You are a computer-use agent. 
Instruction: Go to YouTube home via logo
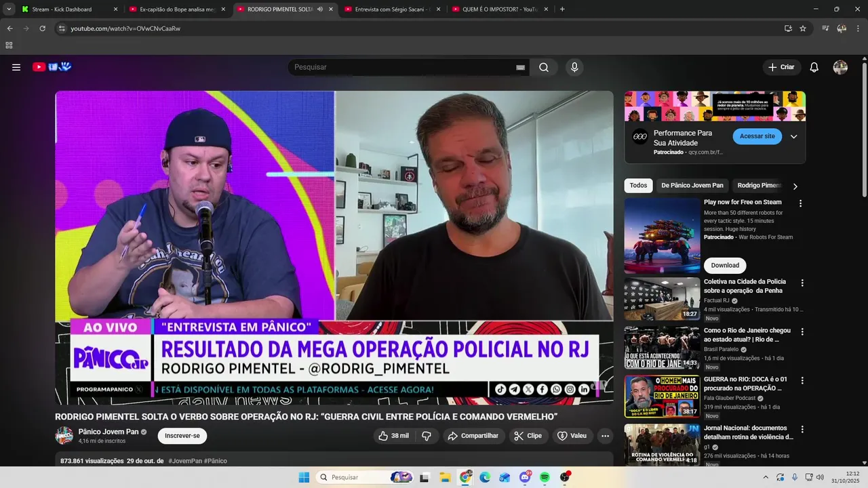coord(52,67)
